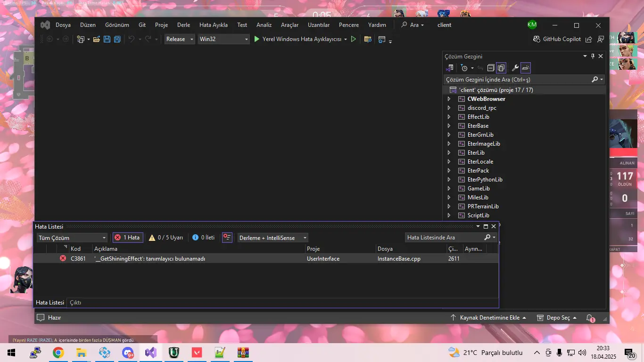Viewport: 644px width, 362px height.
Task: Click the Ara search button in menu bar
Action: pyautogui.click(x=413, y=25)
